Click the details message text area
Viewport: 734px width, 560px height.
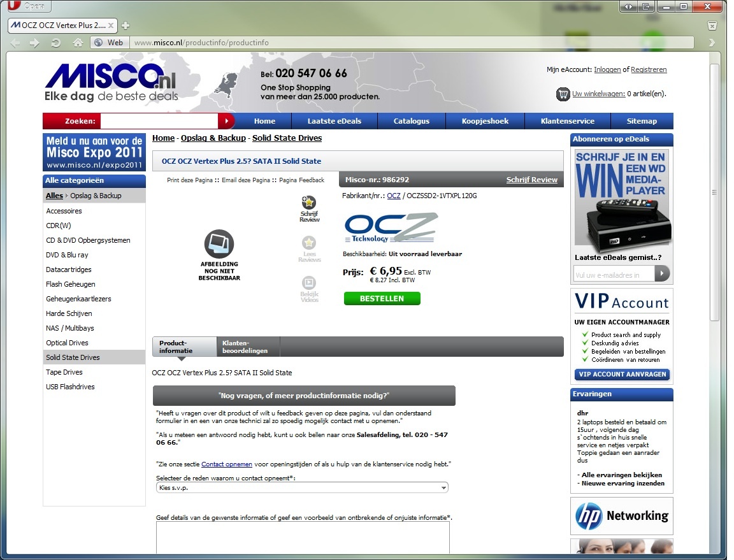[x=303, y=538]
